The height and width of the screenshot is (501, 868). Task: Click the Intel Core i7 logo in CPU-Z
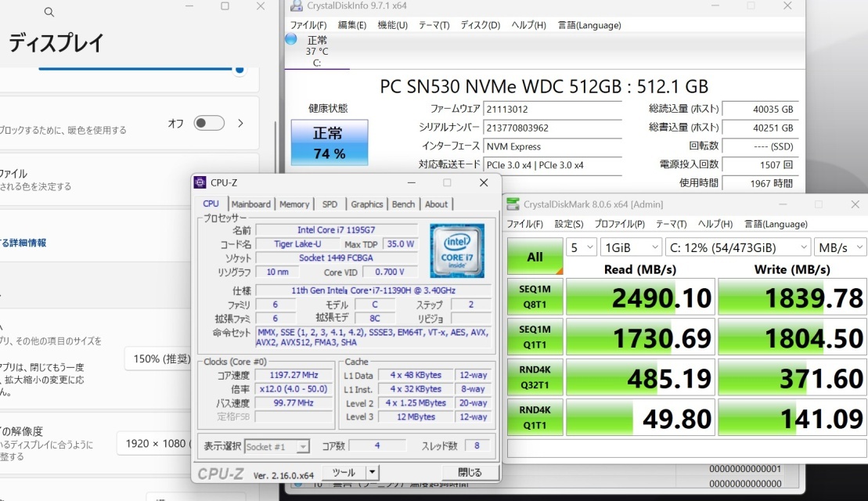[457, 250]
